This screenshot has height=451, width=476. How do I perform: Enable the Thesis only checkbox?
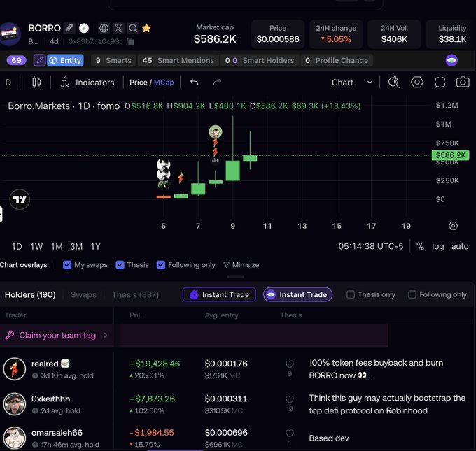coord(351,294)
